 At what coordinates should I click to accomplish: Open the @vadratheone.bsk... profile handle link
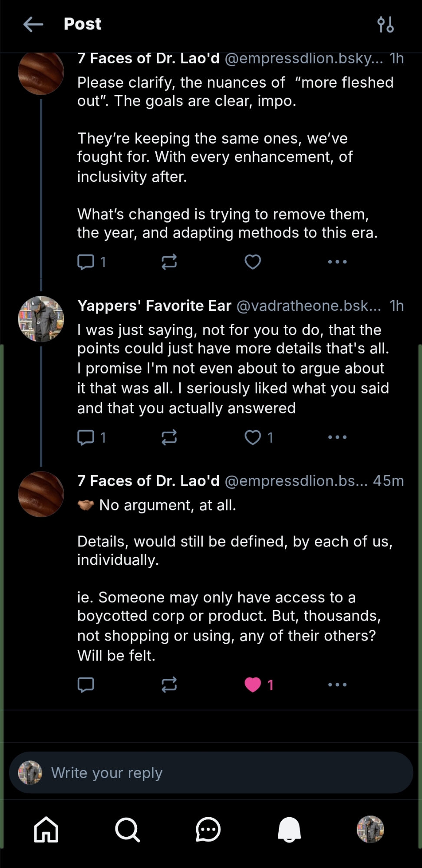[308, 306]
